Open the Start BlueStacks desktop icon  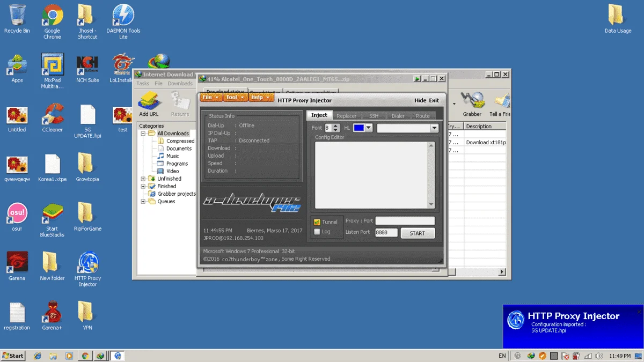tap(52, 219)
